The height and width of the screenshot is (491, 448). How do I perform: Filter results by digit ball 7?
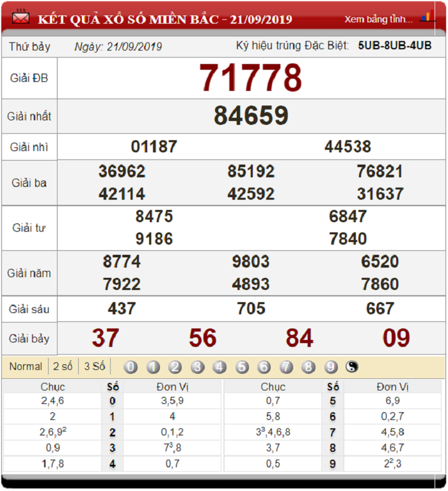(287, 367)
